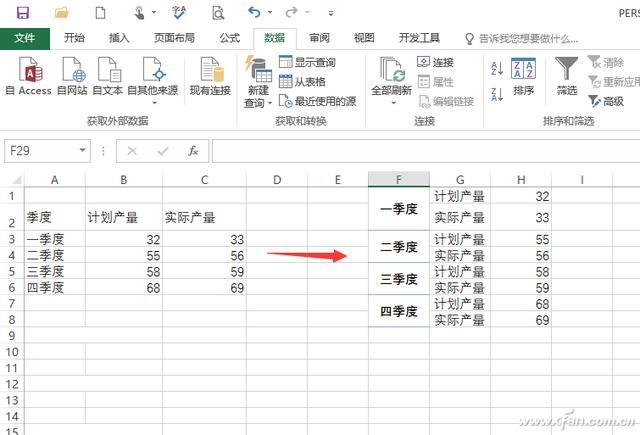Click the 自文本 import icon
640x435 pixels.
pyautogui.click(x=108, y=76)
